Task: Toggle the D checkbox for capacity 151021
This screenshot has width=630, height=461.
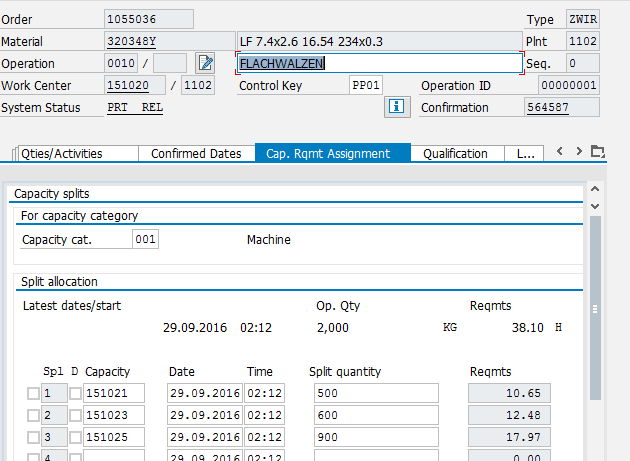Action: 75,393
